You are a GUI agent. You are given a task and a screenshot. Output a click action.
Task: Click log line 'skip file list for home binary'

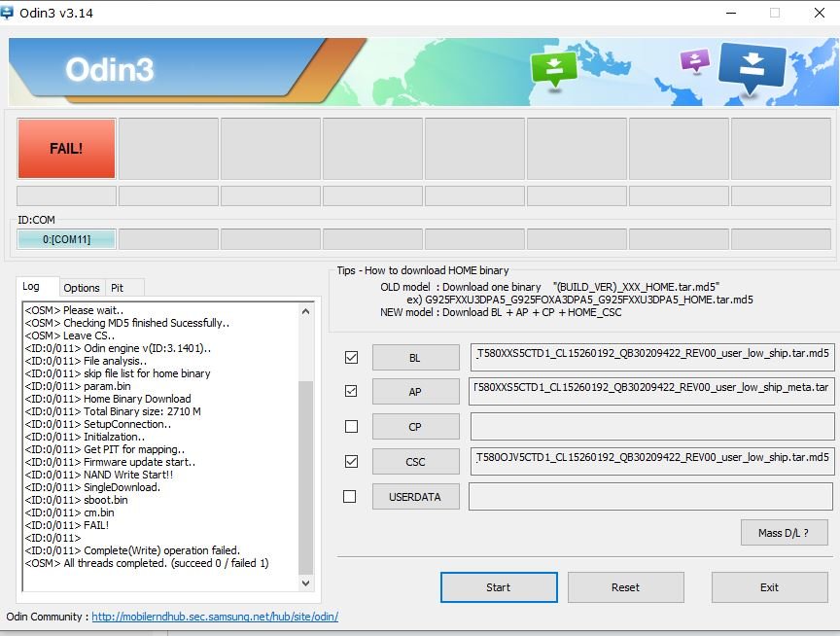coord(118,373)
